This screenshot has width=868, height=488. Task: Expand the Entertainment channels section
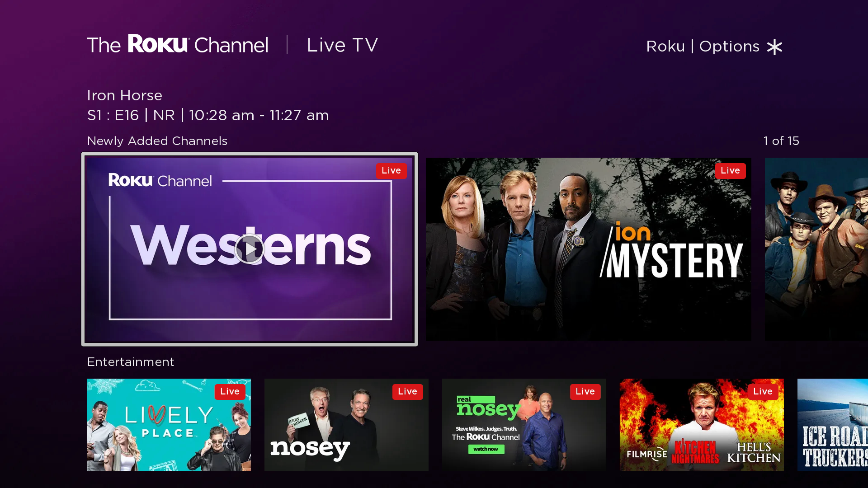tap(130, 361)
